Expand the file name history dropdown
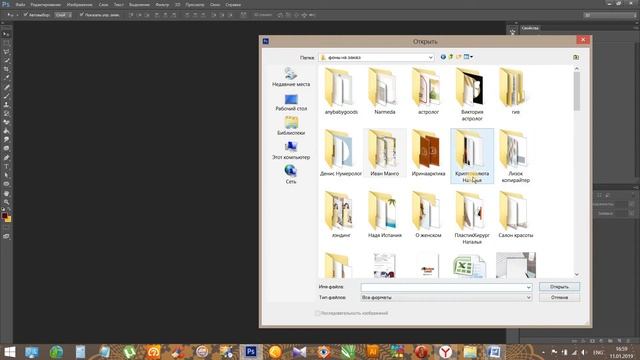 529,287
